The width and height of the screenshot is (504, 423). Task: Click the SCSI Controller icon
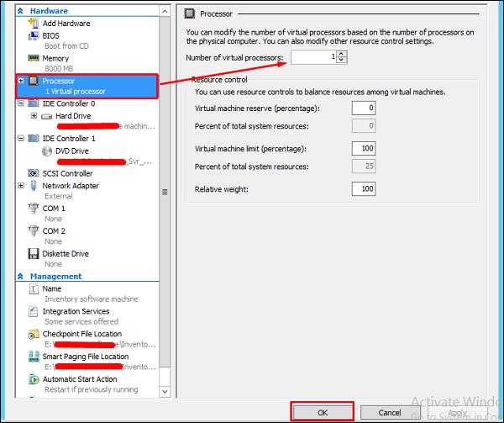click(x=34, y=173)
